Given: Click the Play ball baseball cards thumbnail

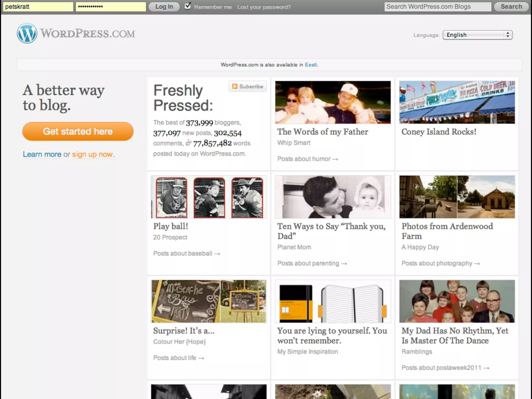Looking at the screenshot, I should point(209,197).
